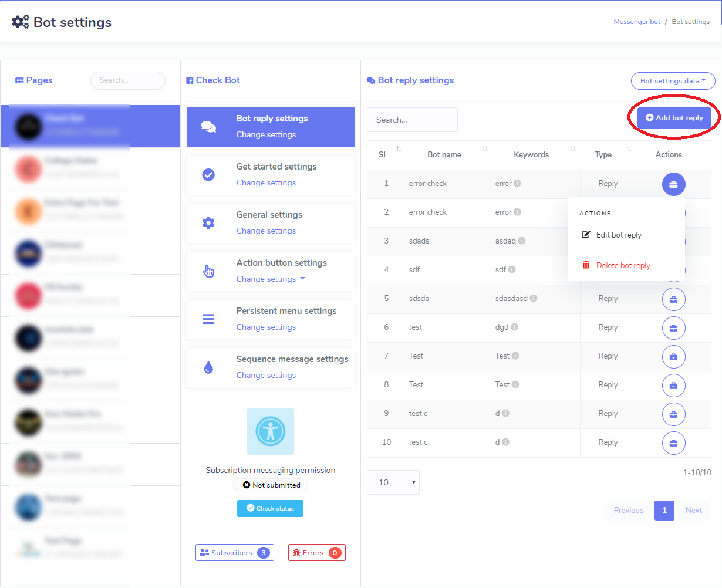722x588 pixels.
Task: Open the rows-per-page selector showing 10
Action: pos(393,482)
